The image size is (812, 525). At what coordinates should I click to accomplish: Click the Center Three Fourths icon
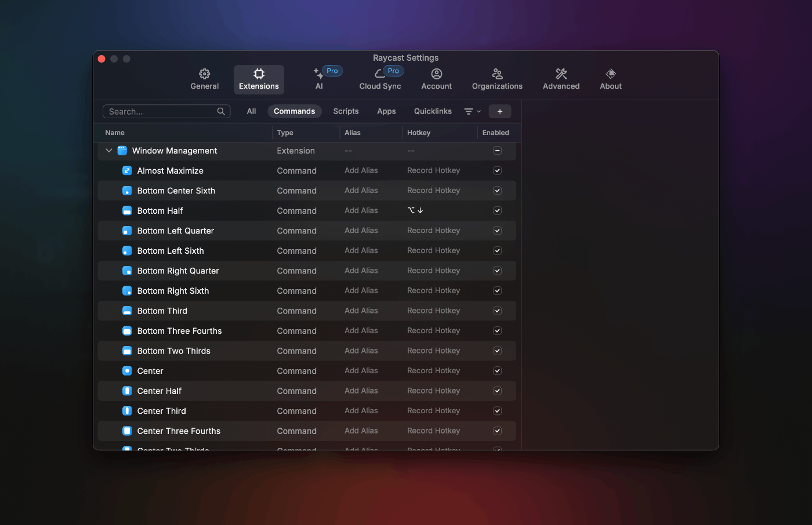[x=127, y=431]
